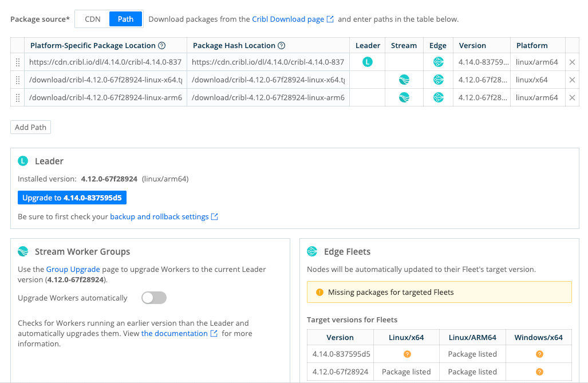Click the Leader icon in the first row
The width and height of the screenshot is (588, 383).
368,62
